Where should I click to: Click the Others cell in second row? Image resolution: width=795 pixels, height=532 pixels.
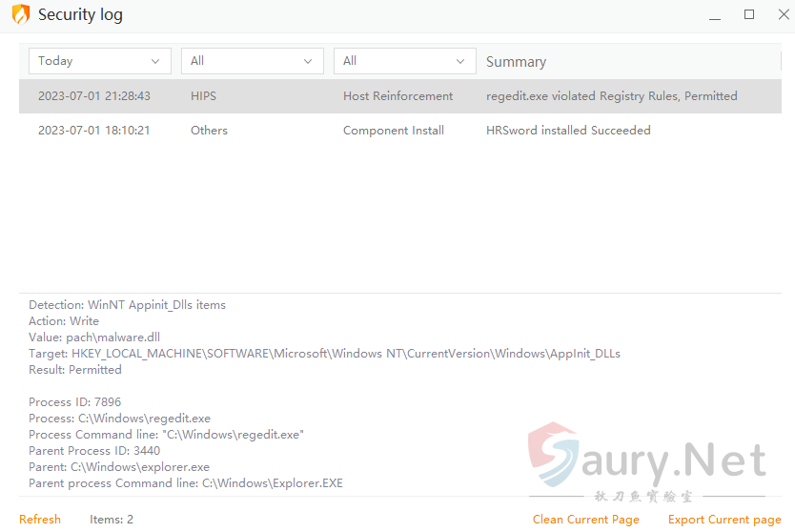[209, 131]
